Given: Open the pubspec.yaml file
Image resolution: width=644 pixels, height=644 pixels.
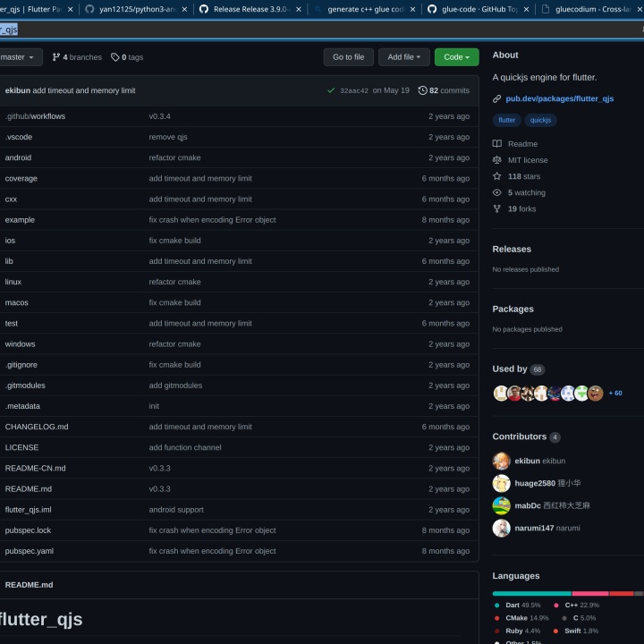Looking at the screenshot, I should (x=30, y=551).
